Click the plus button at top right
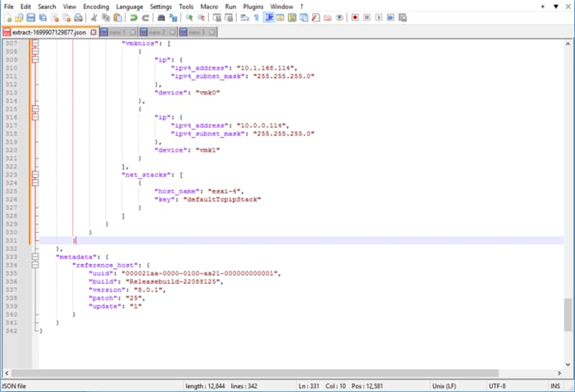This screenshot has width=575, height=392. click(543, 7)
